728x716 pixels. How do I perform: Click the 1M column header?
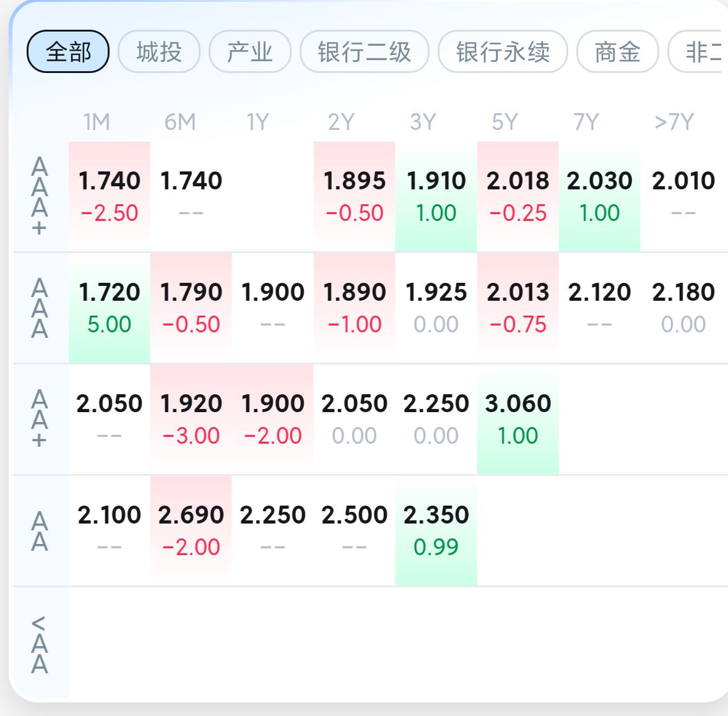97,122
